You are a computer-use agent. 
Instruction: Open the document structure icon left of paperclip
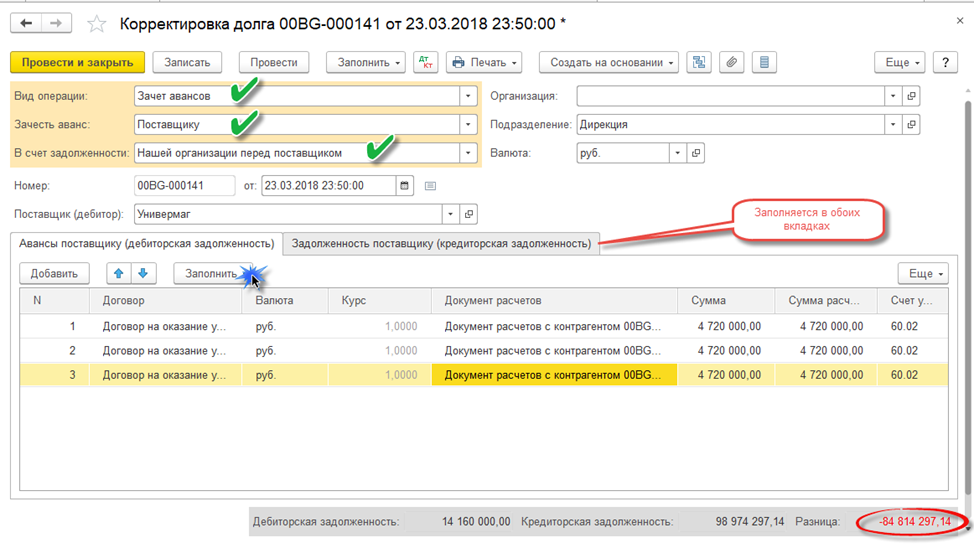coord(699,62)
